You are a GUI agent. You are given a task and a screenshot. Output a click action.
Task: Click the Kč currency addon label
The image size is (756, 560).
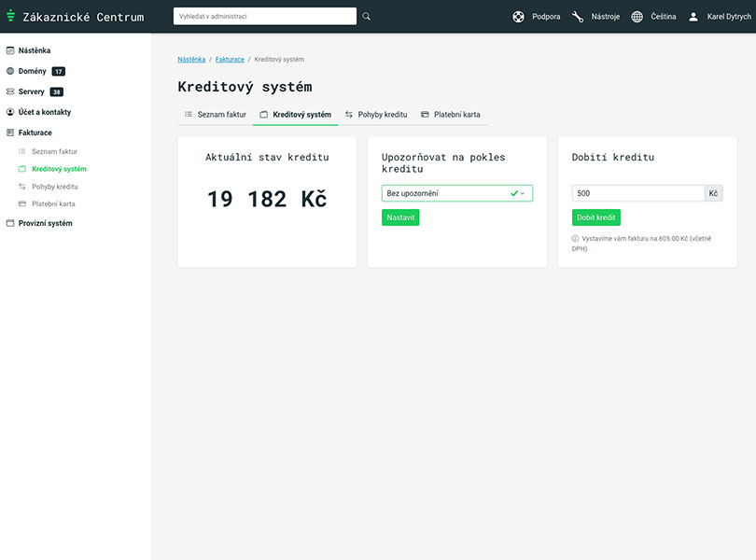pyautogui.click(x=714, y=193)
